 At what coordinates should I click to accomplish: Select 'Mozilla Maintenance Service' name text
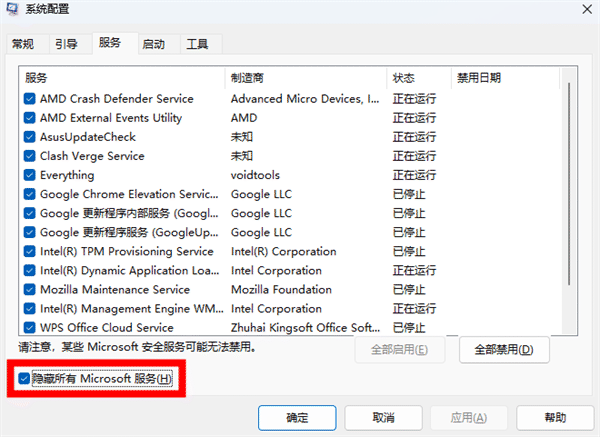tap(115, 290)
